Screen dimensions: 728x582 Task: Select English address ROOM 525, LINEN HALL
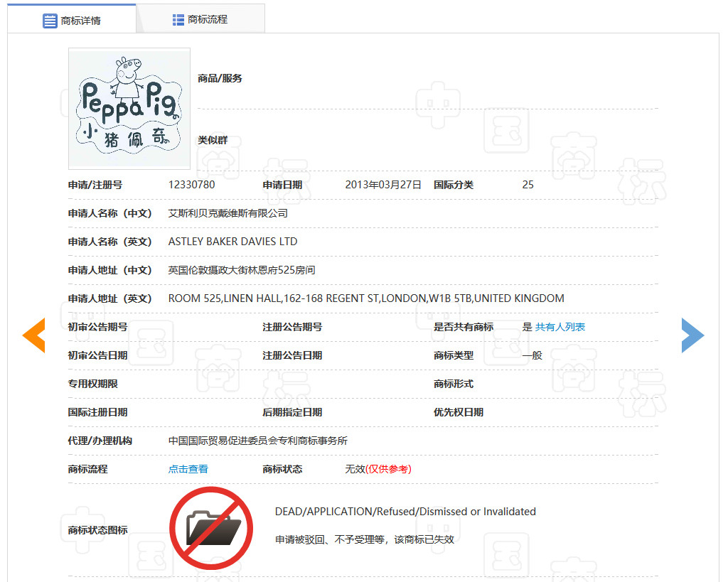[x=366, y=298]
